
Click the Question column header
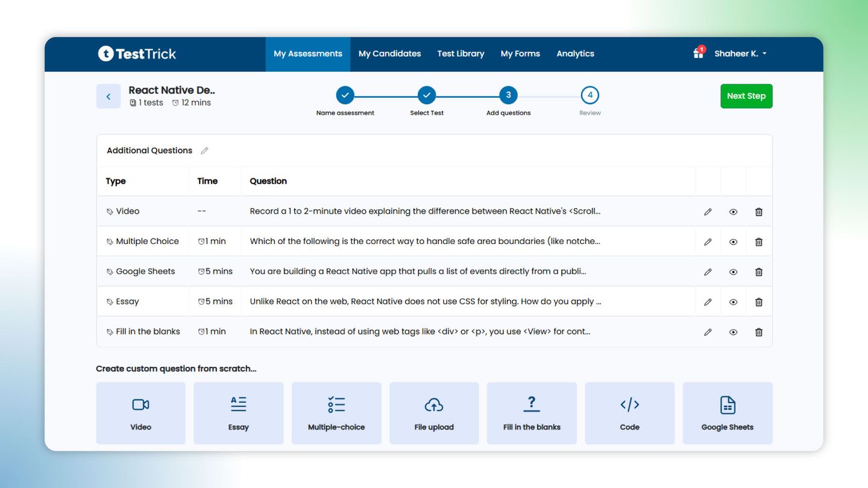pos(268,181)
